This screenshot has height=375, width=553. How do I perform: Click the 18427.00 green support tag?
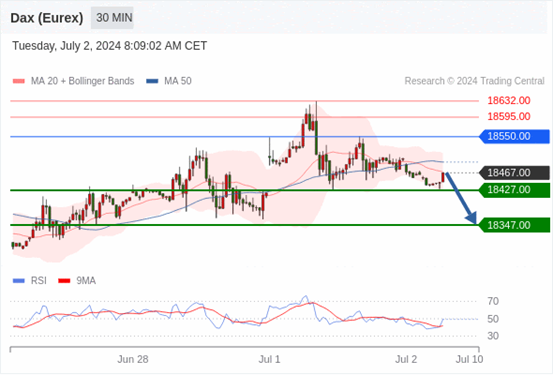coord(514,190)
